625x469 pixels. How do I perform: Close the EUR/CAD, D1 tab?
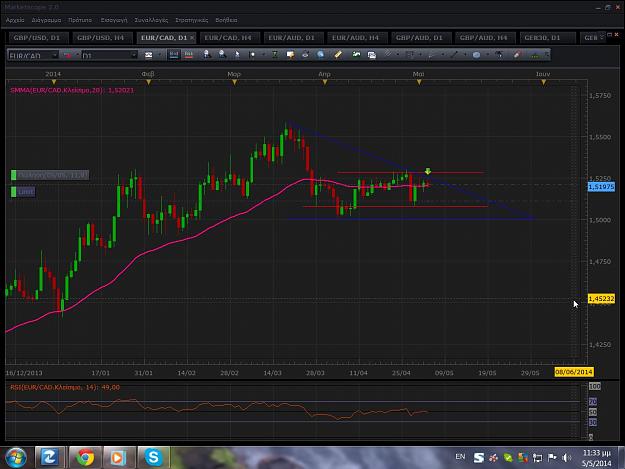tap(192, 37)
